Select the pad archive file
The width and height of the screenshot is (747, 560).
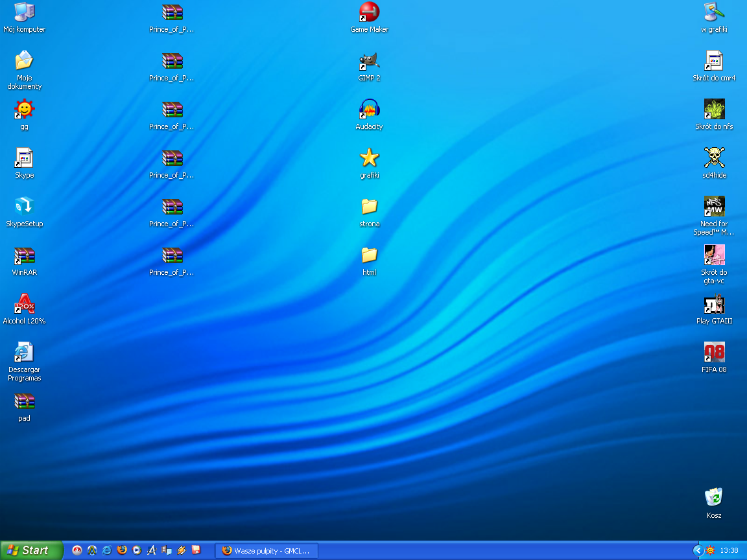click(x=24, y=402)
